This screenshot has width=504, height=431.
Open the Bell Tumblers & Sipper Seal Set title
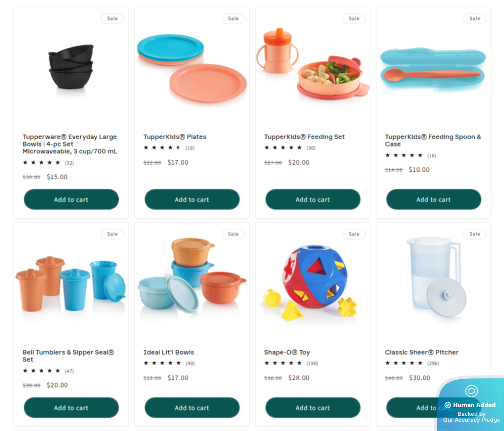(68, 356)
